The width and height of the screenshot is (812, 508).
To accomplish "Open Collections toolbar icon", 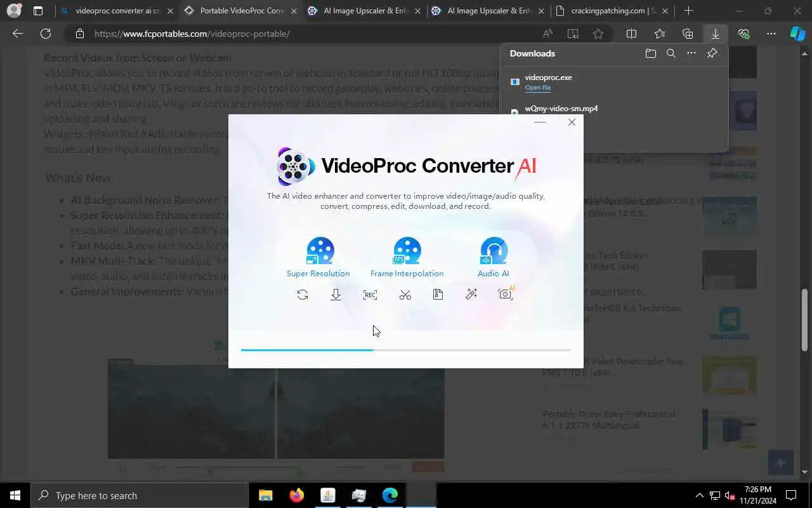I will [x=688, y=34].
